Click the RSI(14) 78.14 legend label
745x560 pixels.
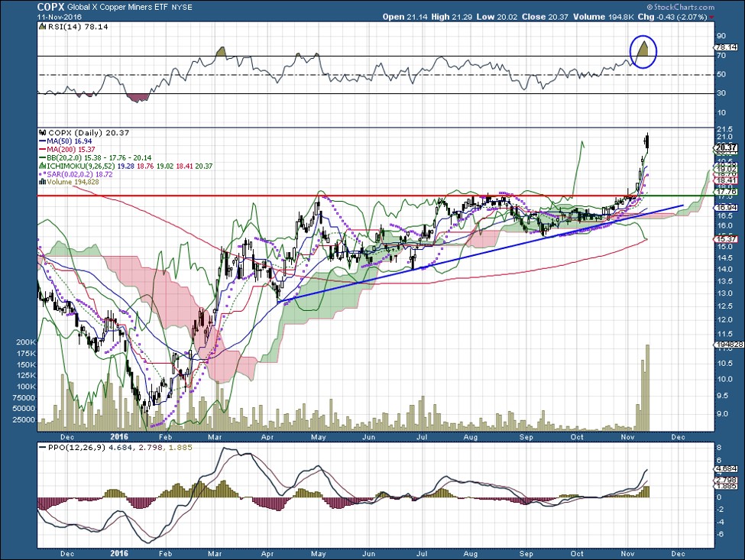pyautogui.click(x=78, y=27)
